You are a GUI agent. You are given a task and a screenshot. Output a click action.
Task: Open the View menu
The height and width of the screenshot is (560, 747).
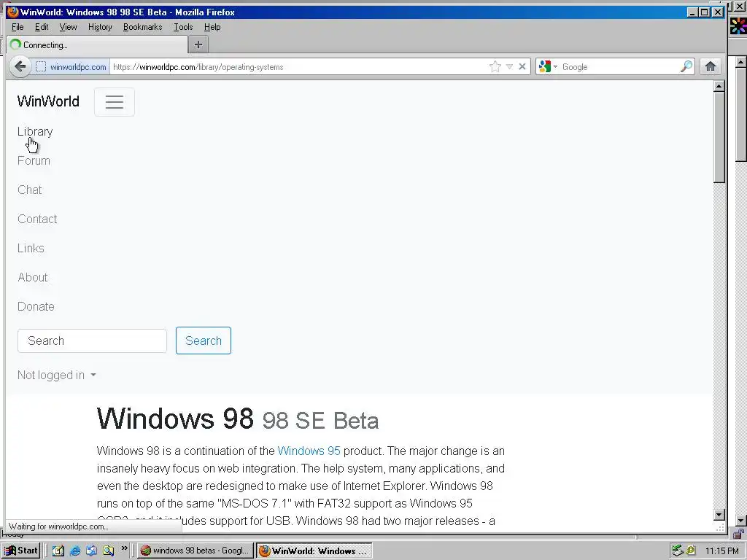(x=68, y=27)
